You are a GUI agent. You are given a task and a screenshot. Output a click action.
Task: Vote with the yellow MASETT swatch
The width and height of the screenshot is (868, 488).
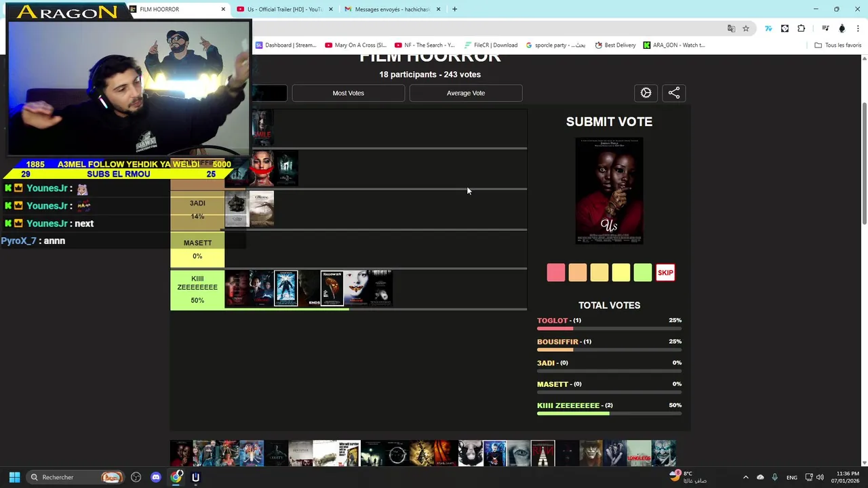tap(621, 272)
